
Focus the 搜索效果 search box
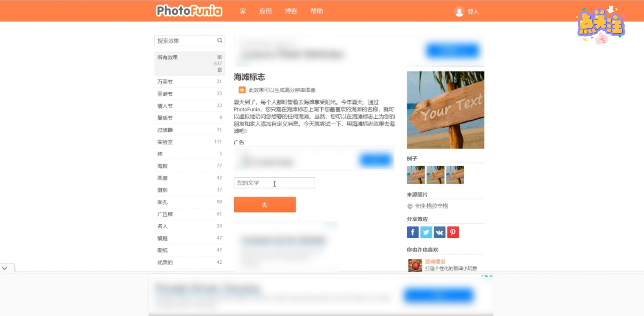[x=185, y=41]
